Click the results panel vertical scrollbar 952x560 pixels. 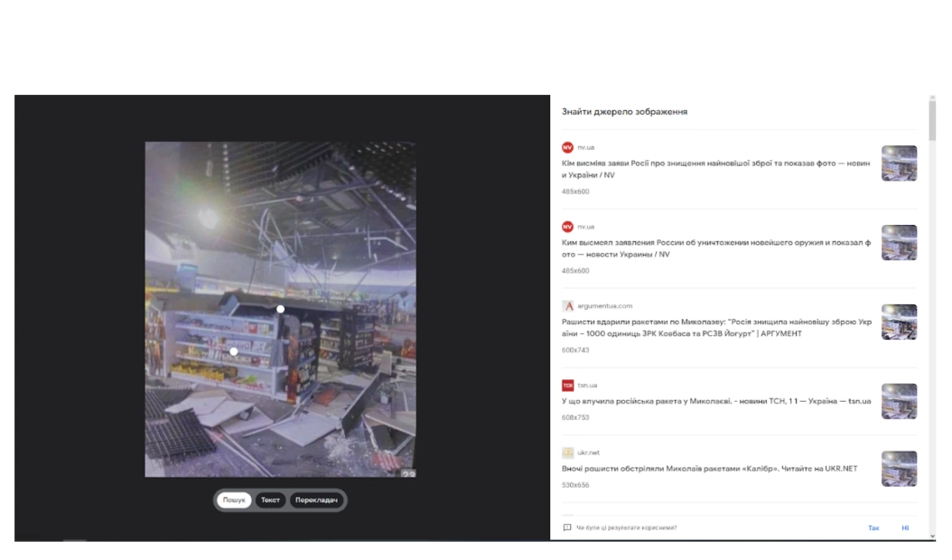(932, 122)
